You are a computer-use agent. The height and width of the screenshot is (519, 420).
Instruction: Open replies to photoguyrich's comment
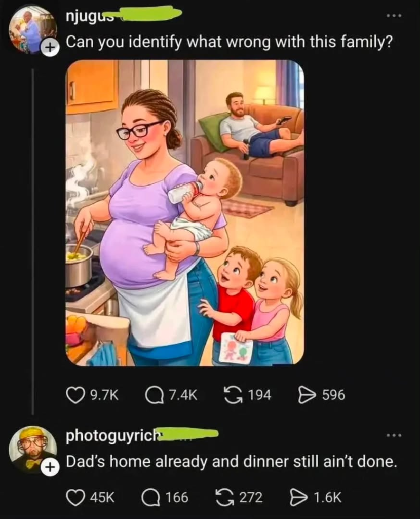click(150, 498)
